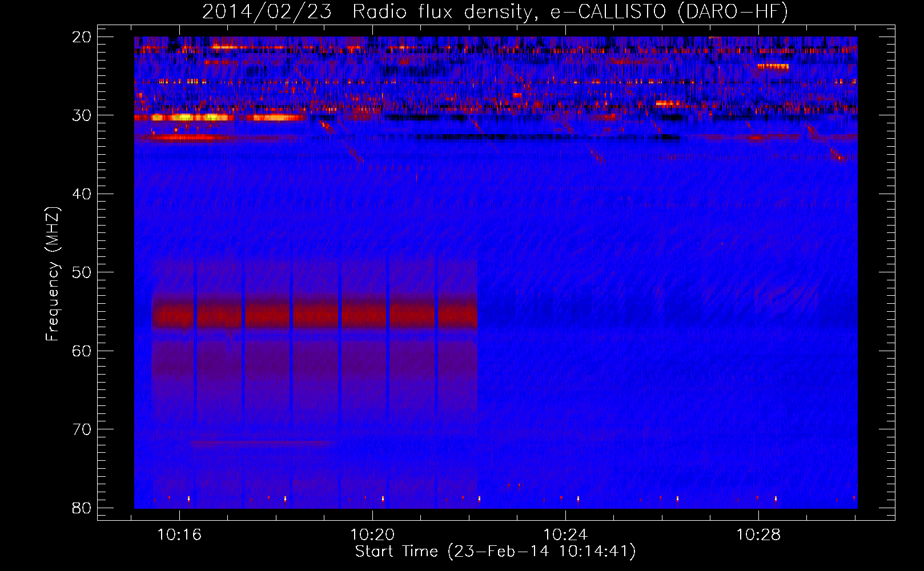Click the plot title "2014/02/23 Radio flux density, e-CALLISTO (DARO-HF)"

(x=495, y=11)
